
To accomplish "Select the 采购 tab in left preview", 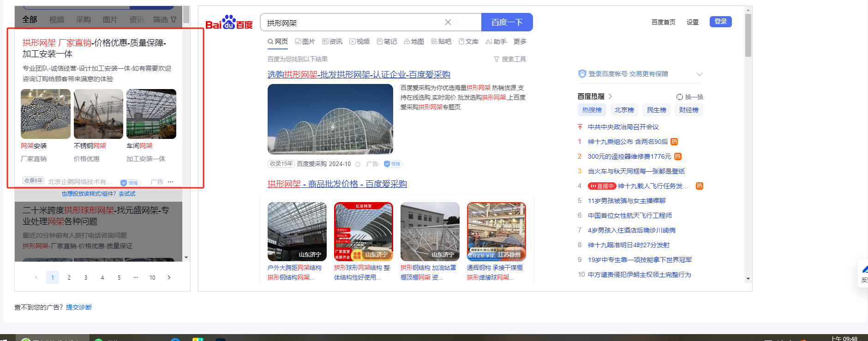I will (x=84, y=20).
